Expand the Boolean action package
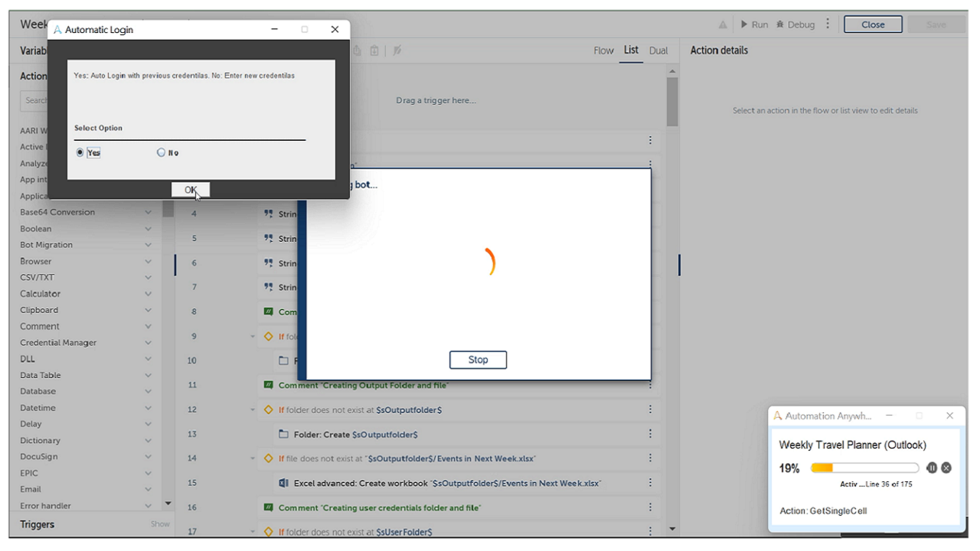This screenshot has height=551, width=980. tap(149, 229)
